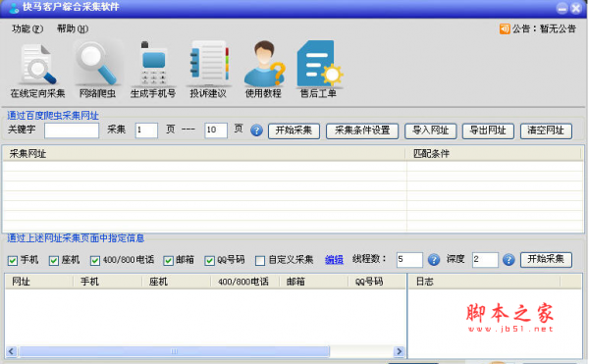Click the help icon next to 线程数
The image size is (589, 364).
434,259
